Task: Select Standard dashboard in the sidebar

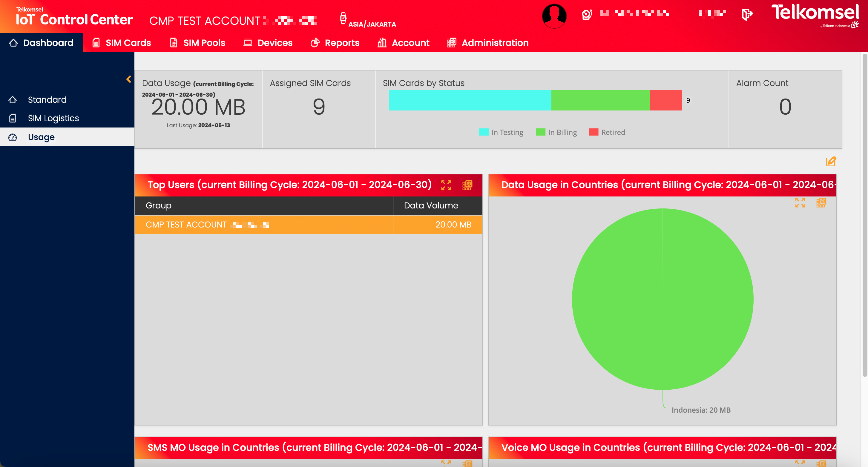Action: point(47,100)
